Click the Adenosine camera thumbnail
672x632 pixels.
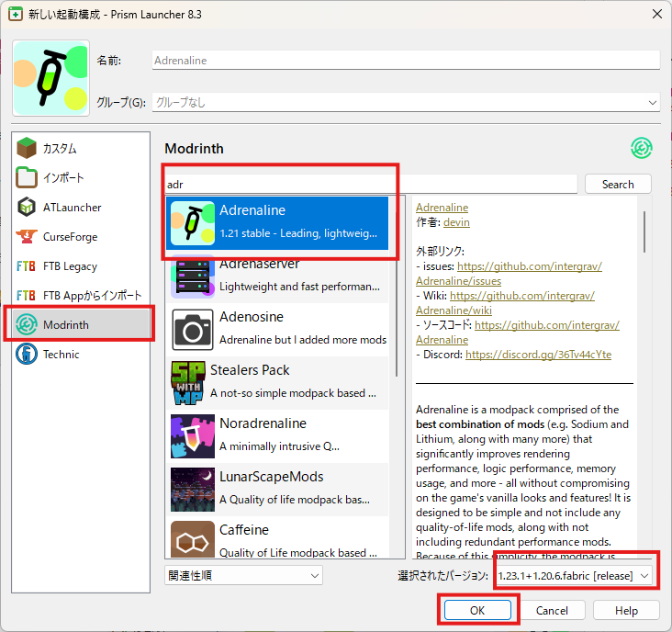tap(193, 330)
